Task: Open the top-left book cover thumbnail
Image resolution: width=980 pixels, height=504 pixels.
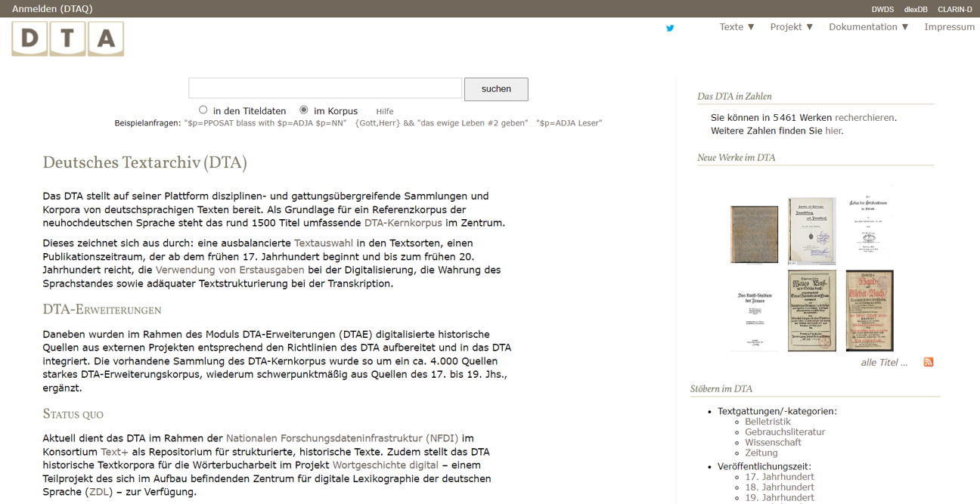Action: (754, 234)
